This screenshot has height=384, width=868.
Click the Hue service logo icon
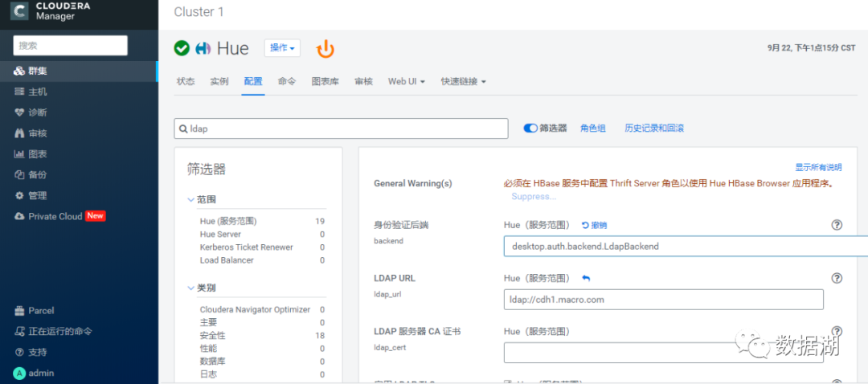[203, 48]
